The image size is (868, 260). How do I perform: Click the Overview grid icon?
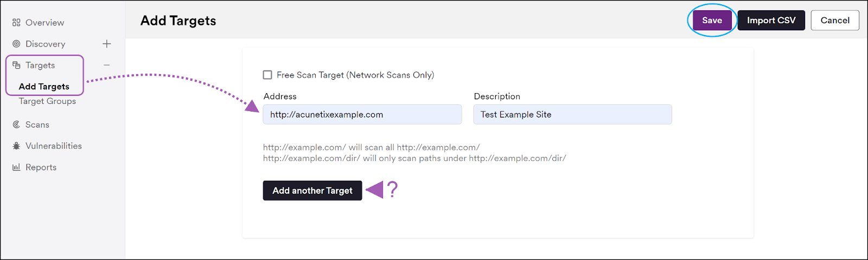[16, 23]
